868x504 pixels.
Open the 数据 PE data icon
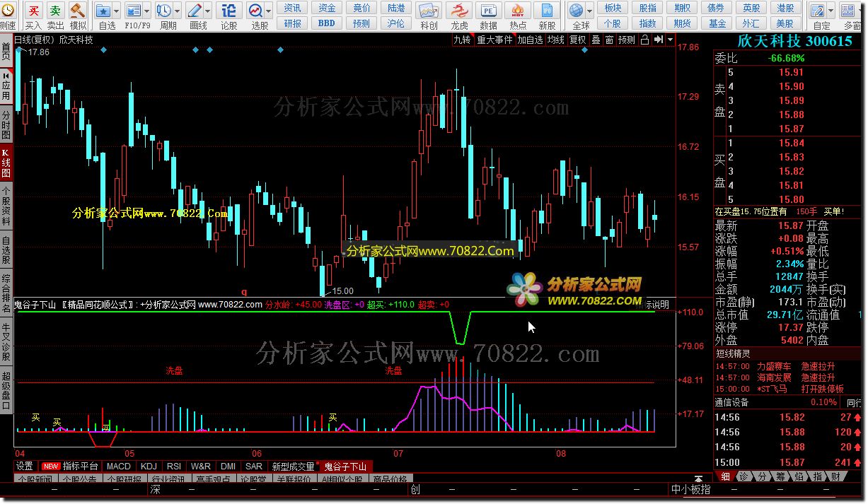tap(488, 11)
